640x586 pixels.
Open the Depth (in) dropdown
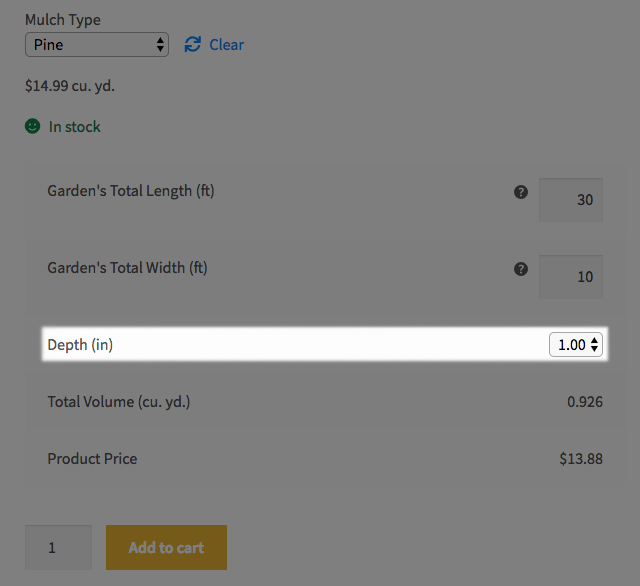(575, 345)
